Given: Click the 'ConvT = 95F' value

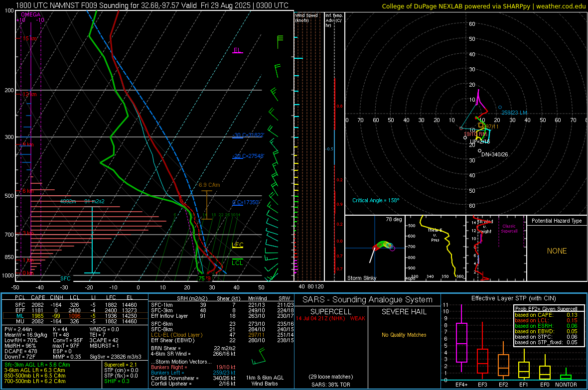Looking at the screenshot, I should (68, 341).
